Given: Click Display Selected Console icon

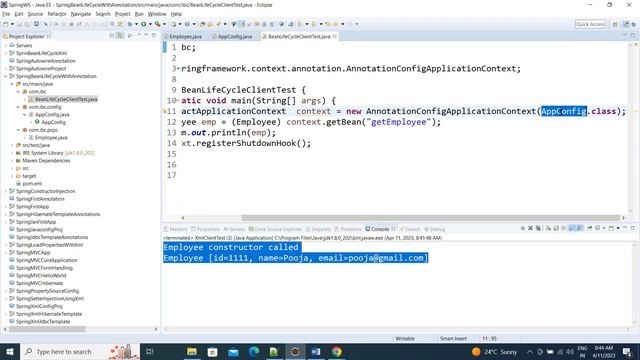Looking at the screenshot, I should pyautogui.click(x=598, y=228).
